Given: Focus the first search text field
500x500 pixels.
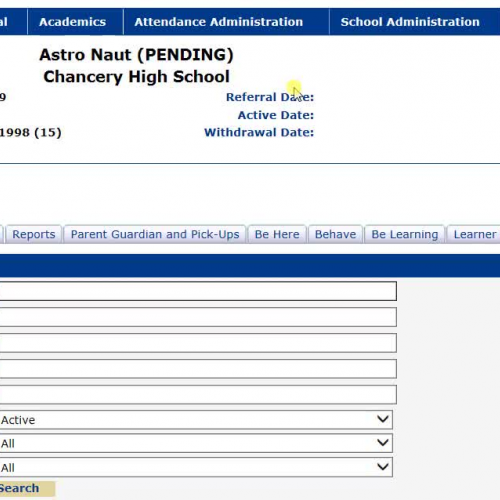Looking at the screenshot, I should (x=198, y=291).
